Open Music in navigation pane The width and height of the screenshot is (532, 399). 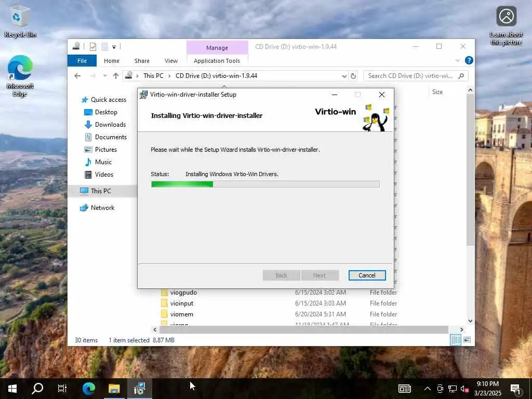click(98, 162)
